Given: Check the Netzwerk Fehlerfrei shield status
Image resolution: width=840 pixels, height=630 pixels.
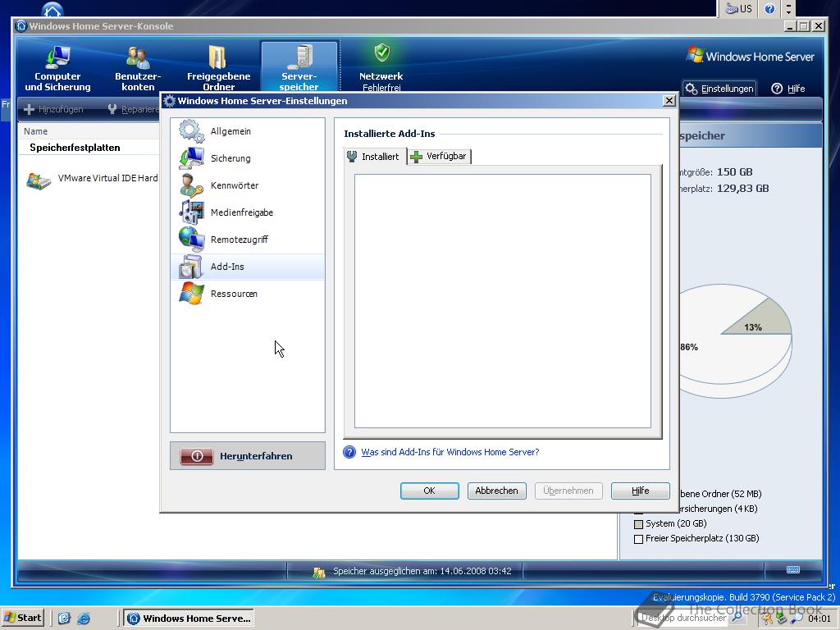Looking at the screenshot, I should click(x=381, y=68).
